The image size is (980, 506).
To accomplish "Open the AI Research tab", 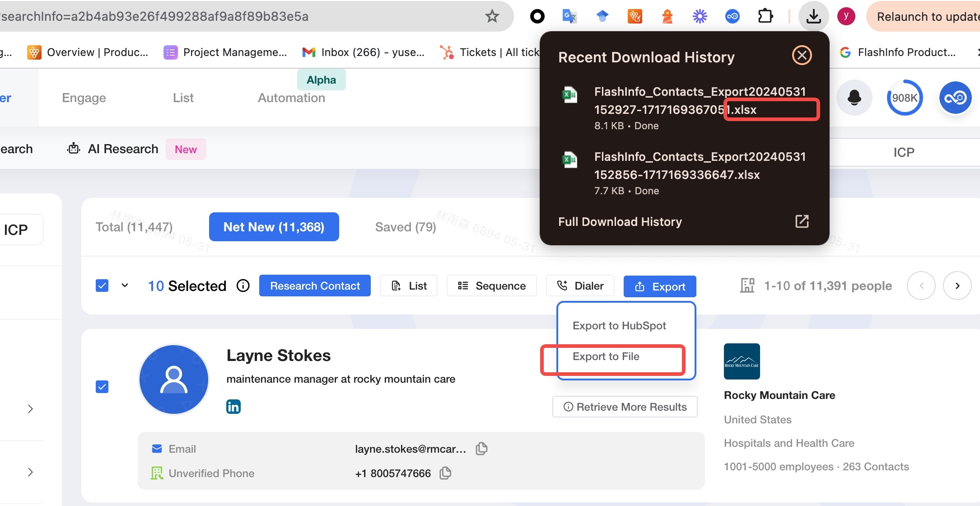I will (113, 149).
